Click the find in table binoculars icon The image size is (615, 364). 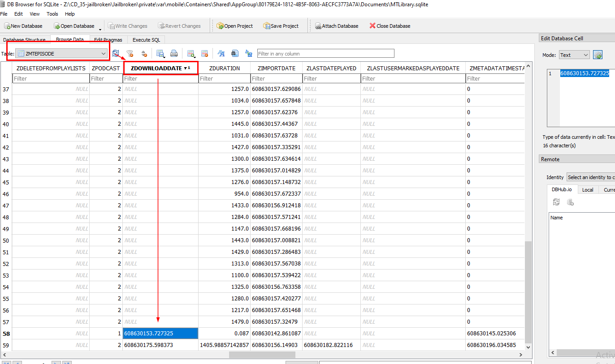click(234, 53)
